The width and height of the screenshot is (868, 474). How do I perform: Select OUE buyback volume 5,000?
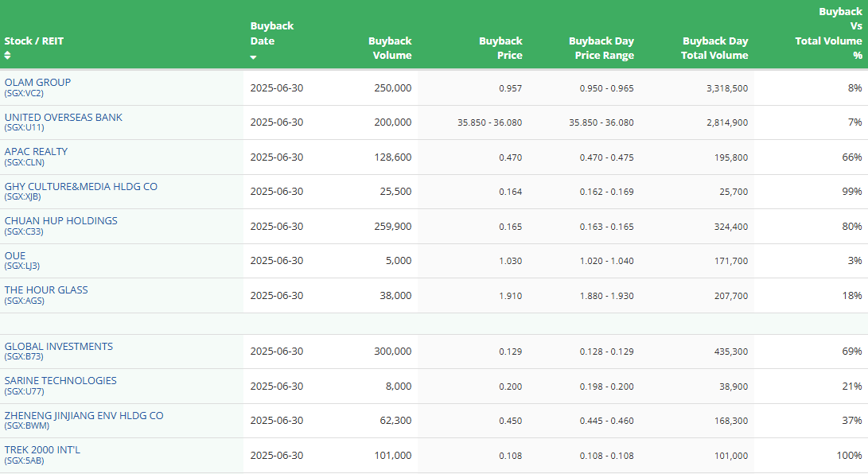pyautogui.click(x=399, y=261)
